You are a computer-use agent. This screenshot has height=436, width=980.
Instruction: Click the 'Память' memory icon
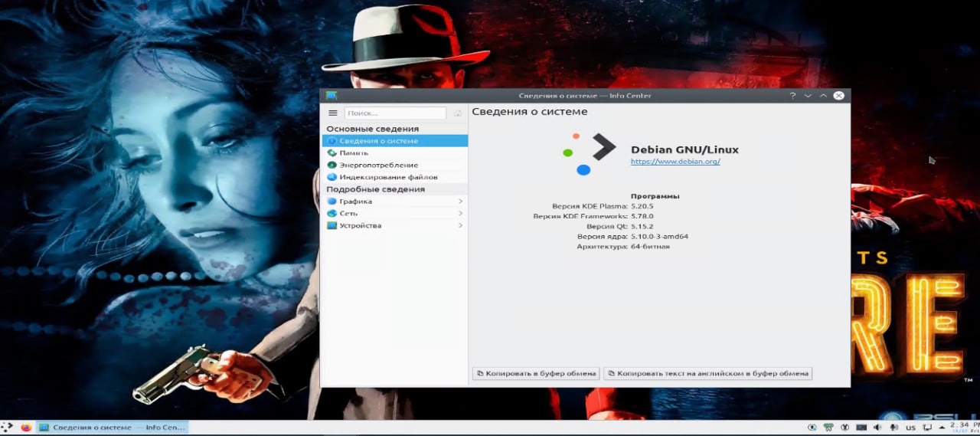point(332,152)
